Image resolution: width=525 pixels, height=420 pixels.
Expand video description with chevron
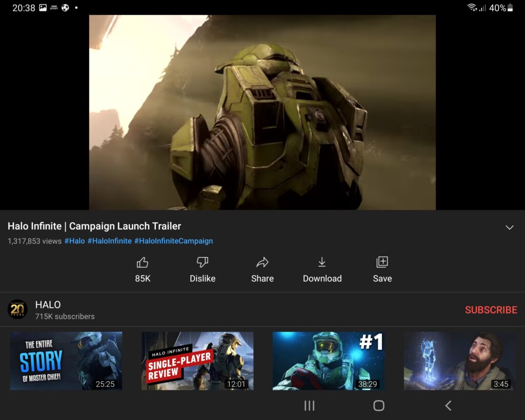[x=510, y=227]
